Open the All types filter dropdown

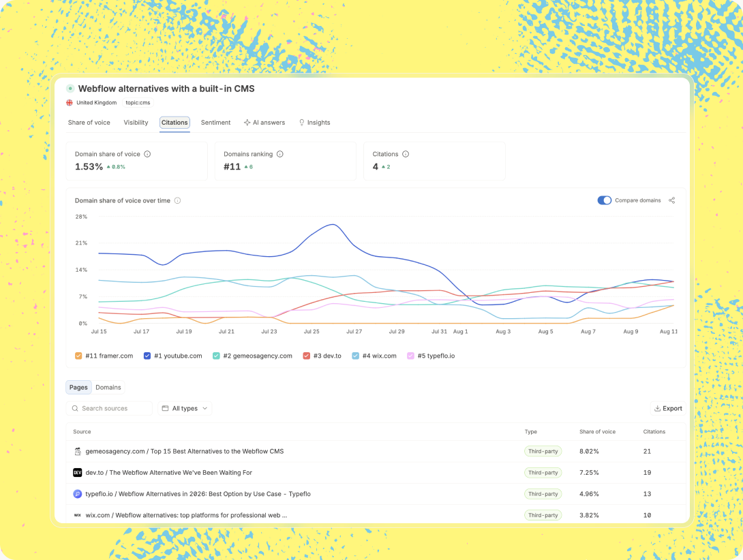[185, 408]
